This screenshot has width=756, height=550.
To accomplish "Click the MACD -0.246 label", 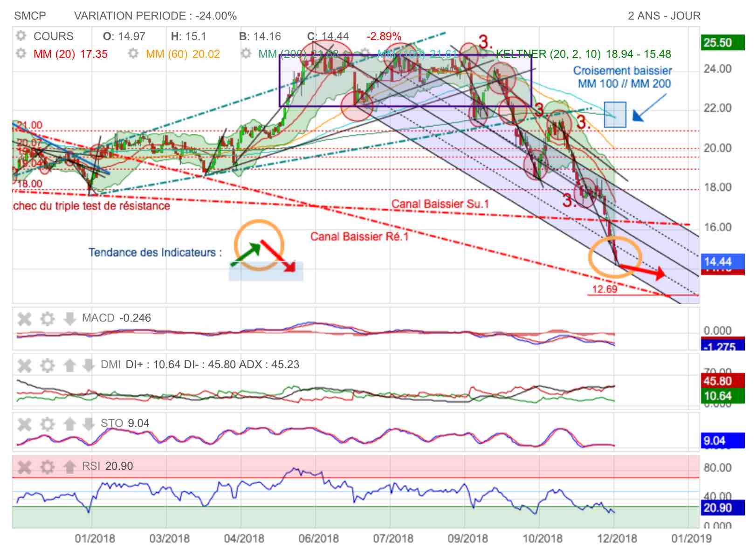I will 117,318.
